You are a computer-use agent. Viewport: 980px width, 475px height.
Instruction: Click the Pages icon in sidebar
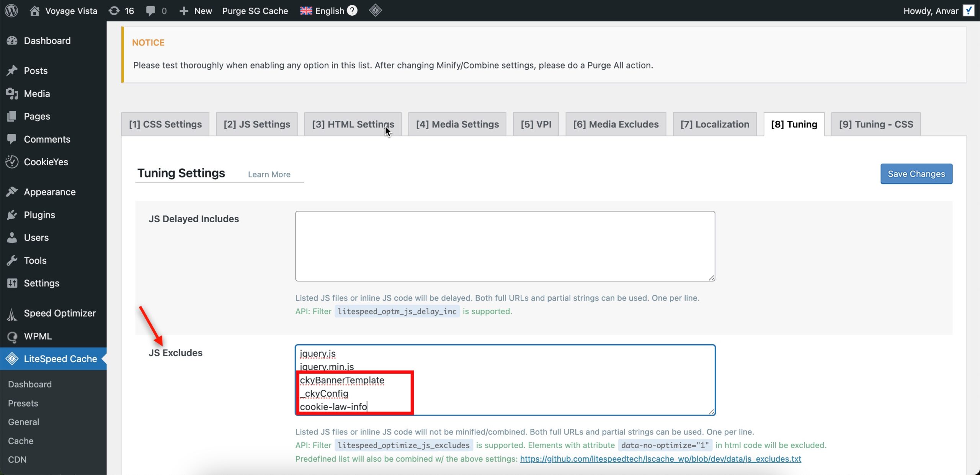coord(12,116)
